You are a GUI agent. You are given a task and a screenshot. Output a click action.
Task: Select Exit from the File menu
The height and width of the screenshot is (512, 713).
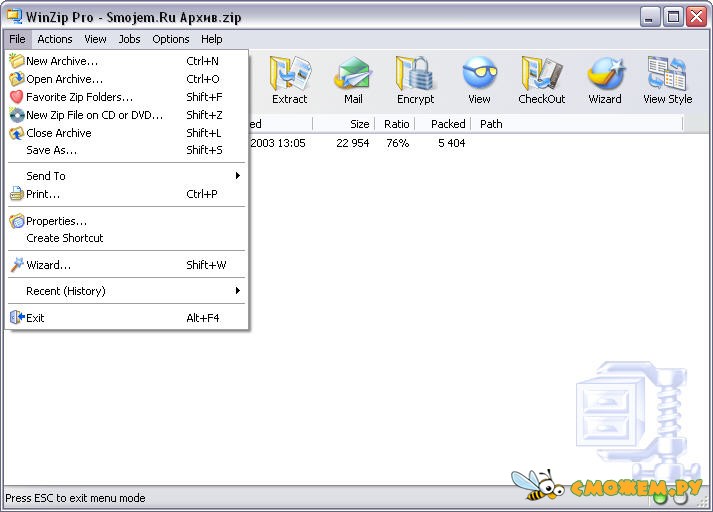(x=126, y=317)
